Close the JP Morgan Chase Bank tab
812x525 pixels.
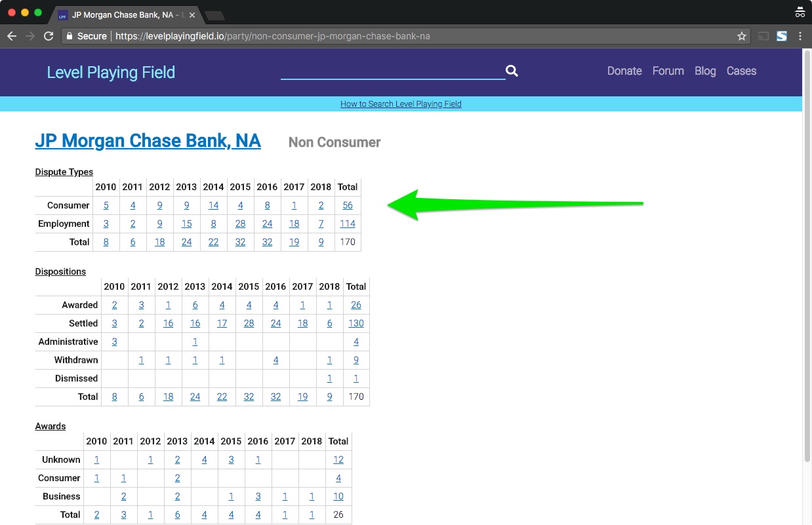tap(192, 14)
